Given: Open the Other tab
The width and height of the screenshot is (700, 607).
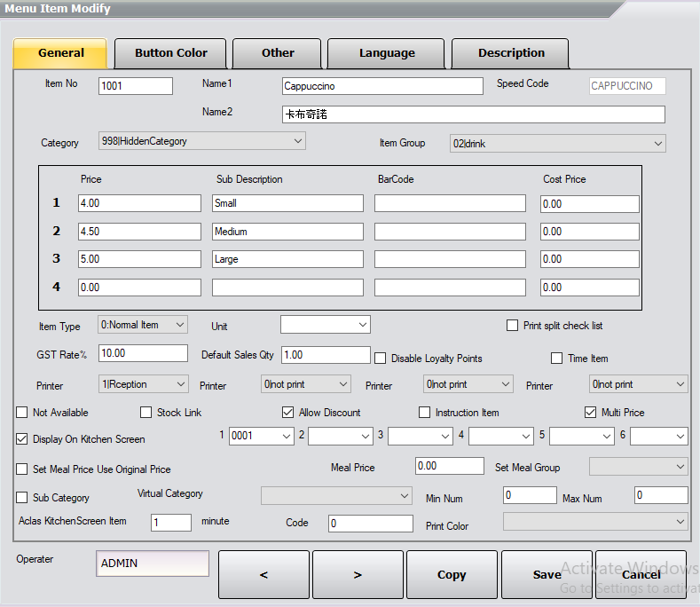Looking at the screenshot, I should pyautogui.click(x=277, y=53).
